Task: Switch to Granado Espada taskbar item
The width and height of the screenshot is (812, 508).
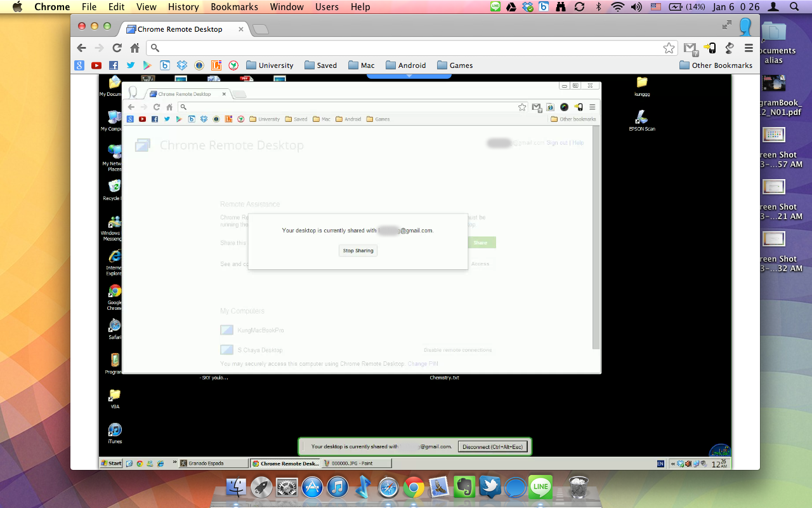Action: (x=213, y=463)
